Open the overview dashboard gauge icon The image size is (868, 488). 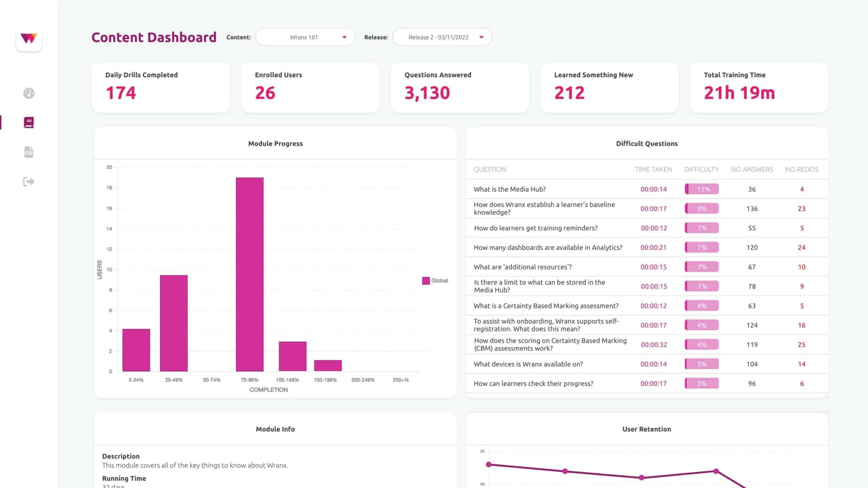29,93
